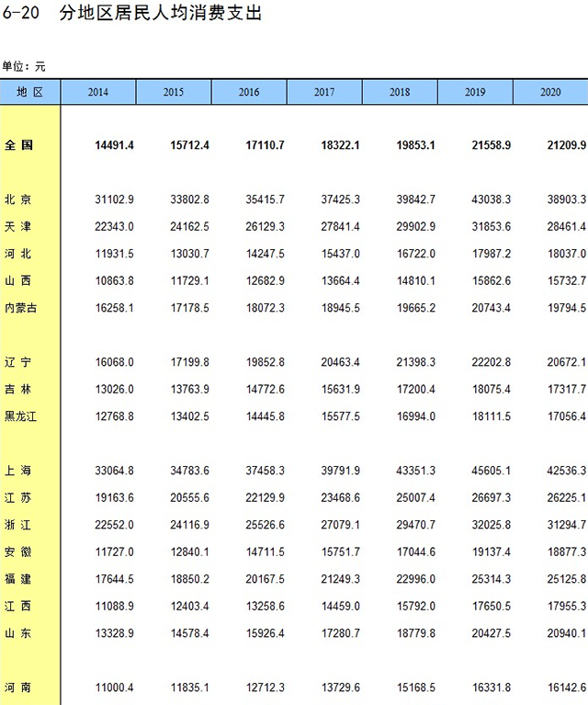Select the 2020 column header
This screenshot has width=588, height=705.
(550, 92)
